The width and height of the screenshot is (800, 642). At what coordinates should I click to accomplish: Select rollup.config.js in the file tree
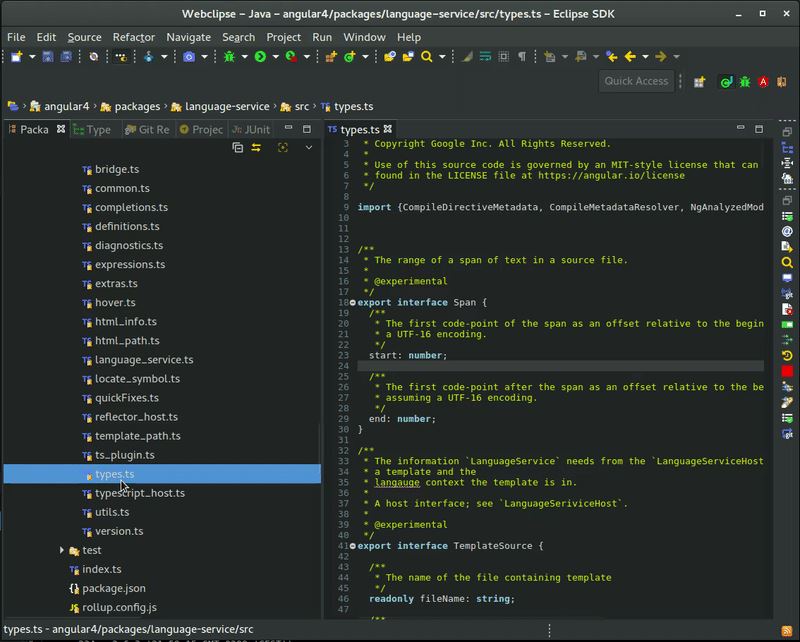119,607
